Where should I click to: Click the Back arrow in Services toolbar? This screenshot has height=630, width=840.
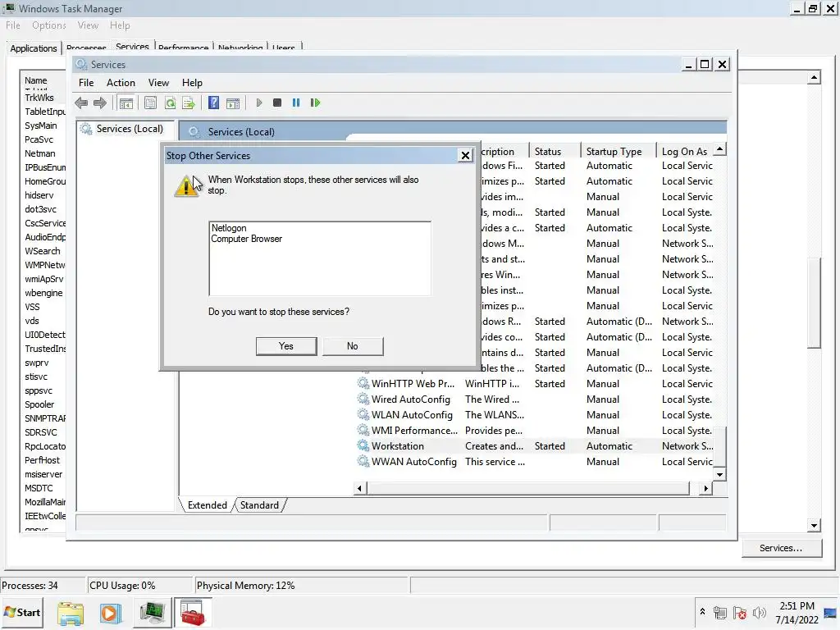click(81, 103)
